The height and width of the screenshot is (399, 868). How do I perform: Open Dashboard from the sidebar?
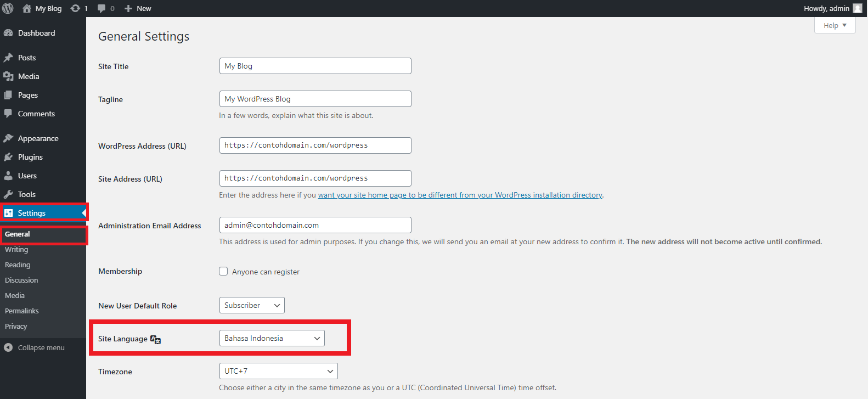point(36,33)
